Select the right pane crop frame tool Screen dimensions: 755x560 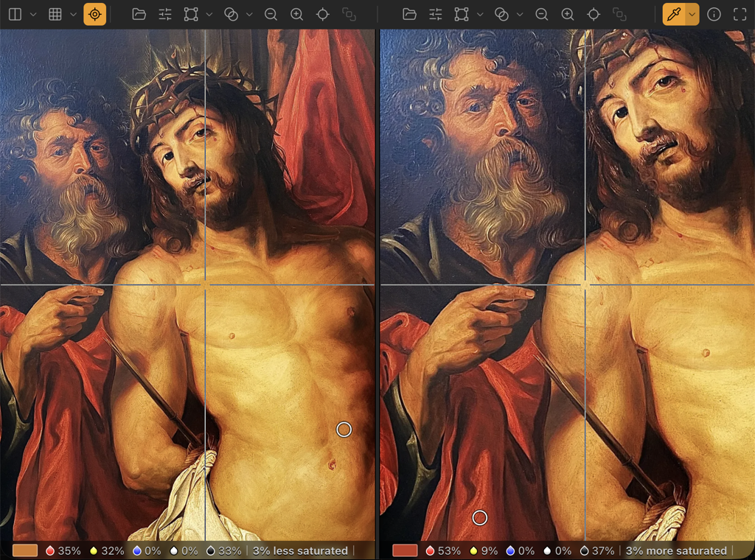pyautogui.click(x=462, y=15)
